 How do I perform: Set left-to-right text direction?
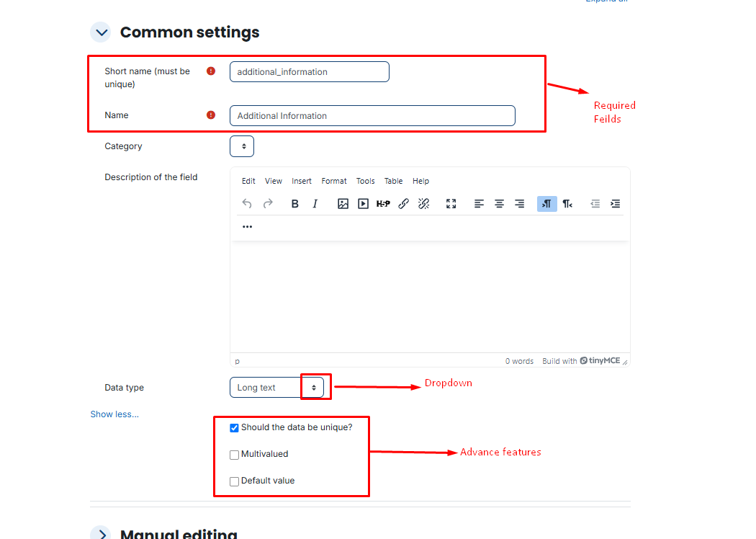546,204
